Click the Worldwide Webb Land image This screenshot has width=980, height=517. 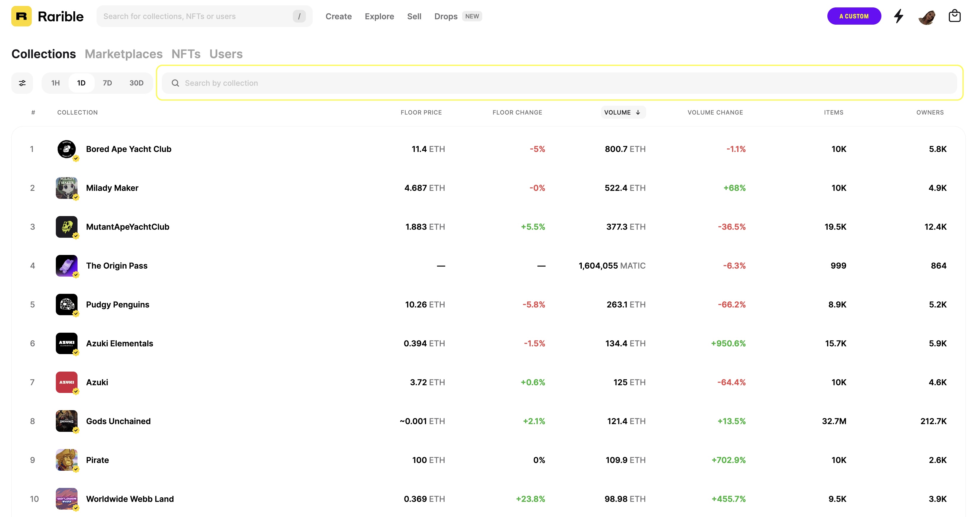67,499
